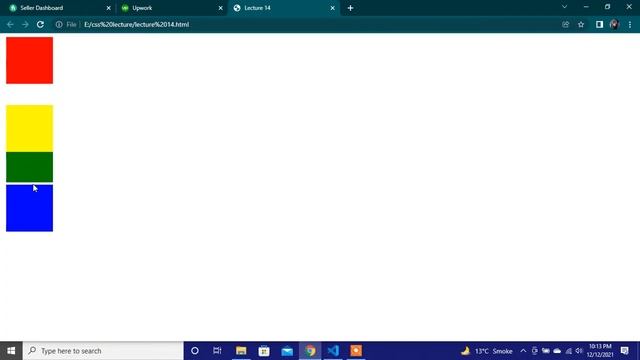The image size is (640, 360).
Task: Open network settings from the tray
Action: tap(569, 351)
